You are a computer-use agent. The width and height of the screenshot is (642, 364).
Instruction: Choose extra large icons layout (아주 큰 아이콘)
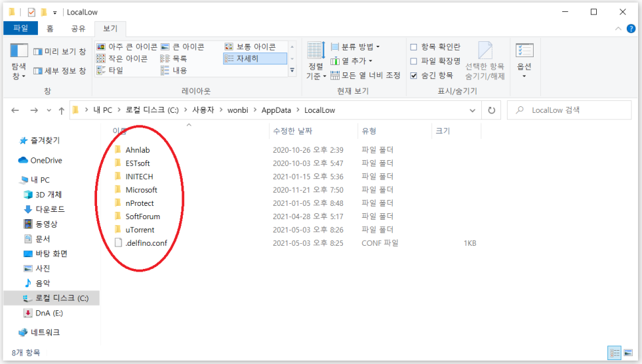127,46
